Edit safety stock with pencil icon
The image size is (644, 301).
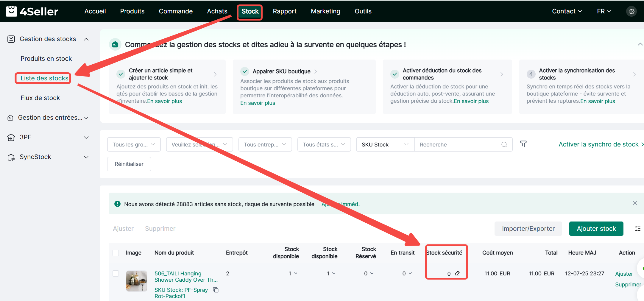[457, 273]
